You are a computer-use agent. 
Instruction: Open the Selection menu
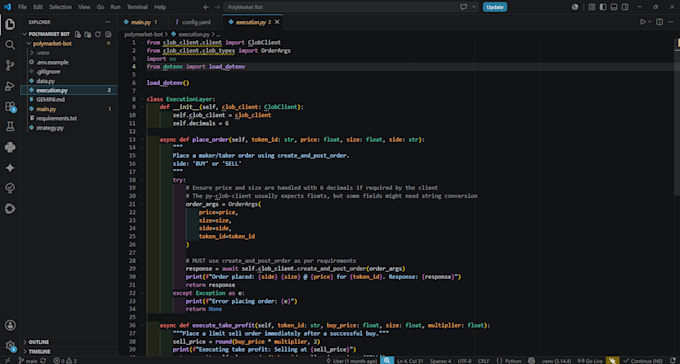click(x=60, y=7)
